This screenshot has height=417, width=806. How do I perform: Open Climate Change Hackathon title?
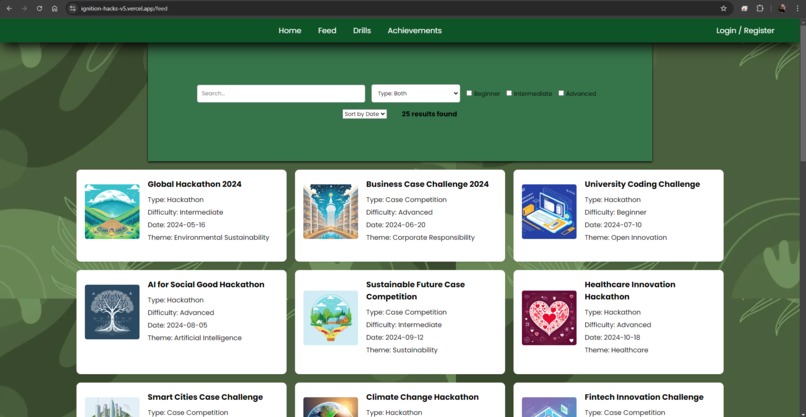(422, 397)
